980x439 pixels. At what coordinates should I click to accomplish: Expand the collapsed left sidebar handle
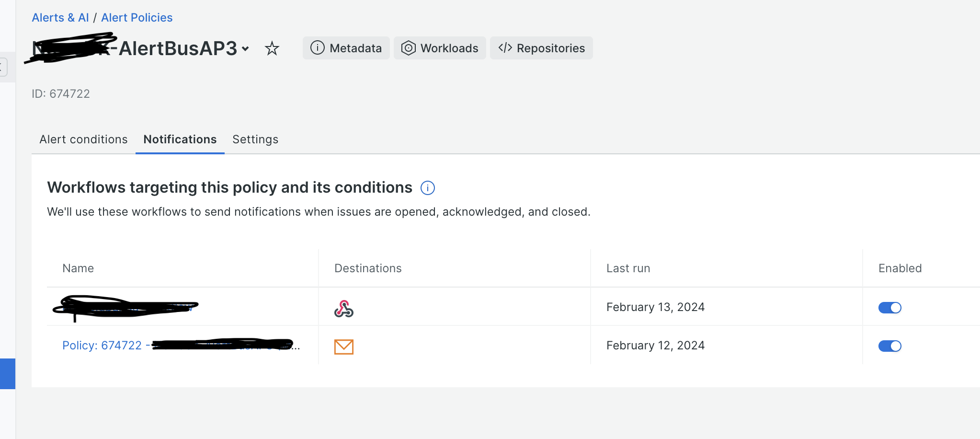pyautogui.click(x=3, y=67)
